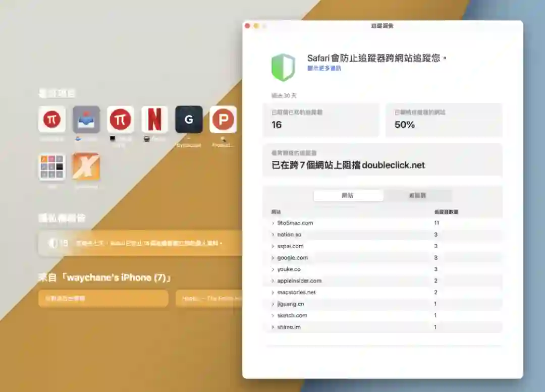Click the green shield privacy icon

283,67
